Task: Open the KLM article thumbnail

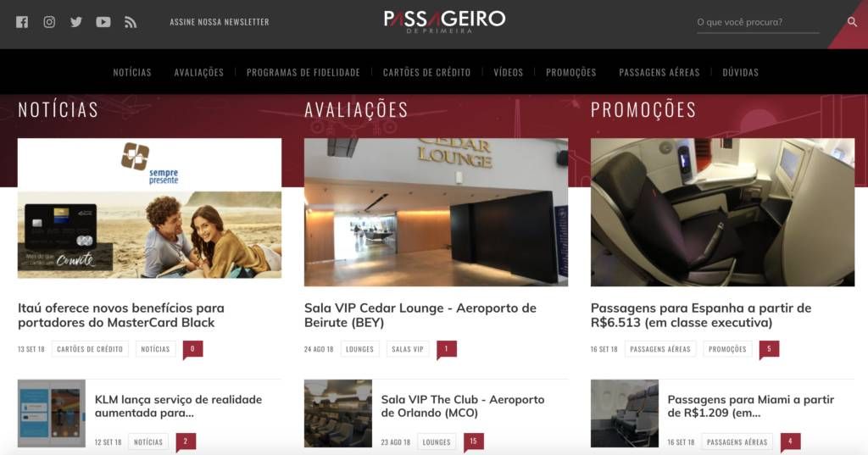Action: [x=52, y=413]
